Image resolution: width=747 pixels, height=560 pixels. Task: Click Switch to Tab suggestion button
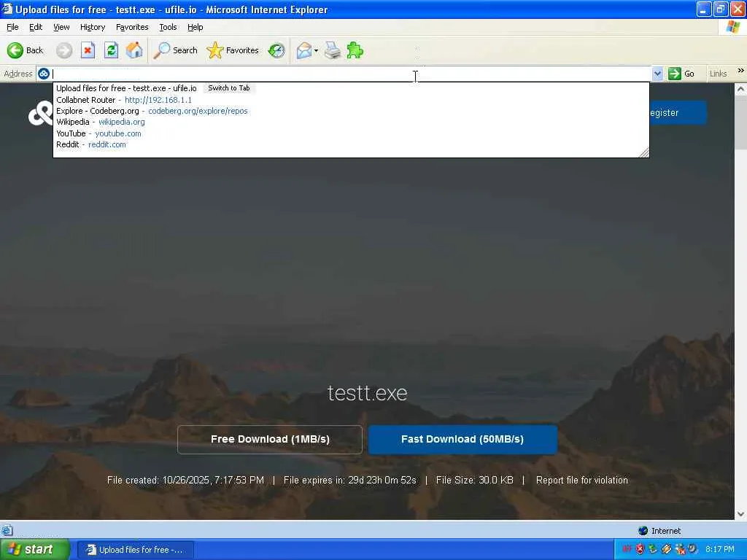click(x=228, y=88)
